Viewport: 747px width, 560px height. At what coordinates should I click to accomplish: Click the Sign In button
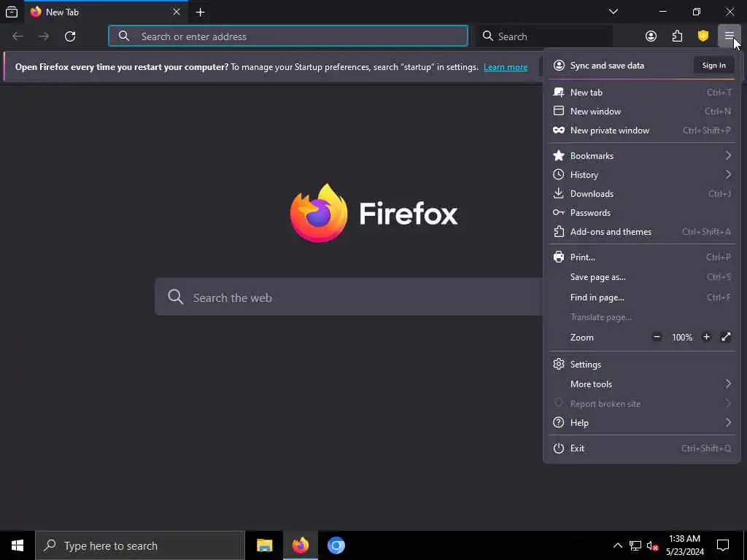[713, 66]
